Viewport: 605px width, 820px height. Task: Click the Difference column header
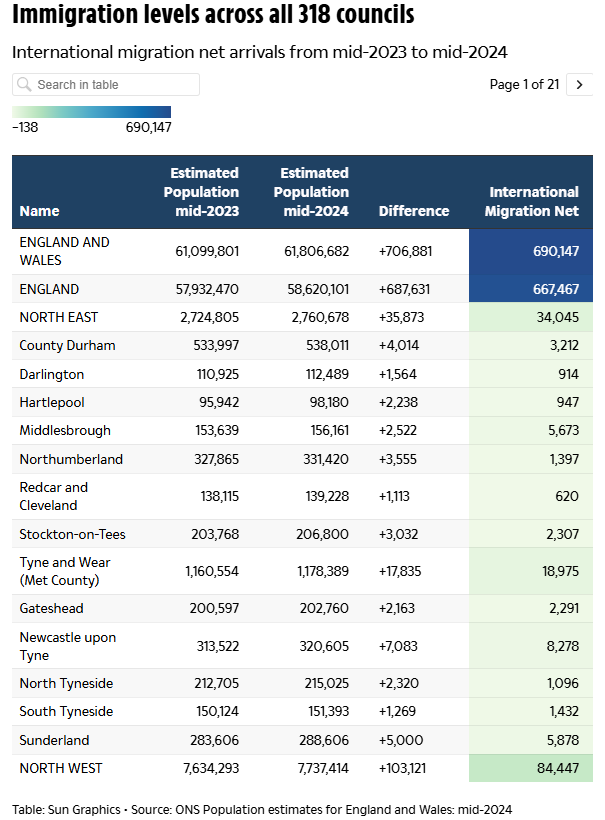[x=414, y=211]
